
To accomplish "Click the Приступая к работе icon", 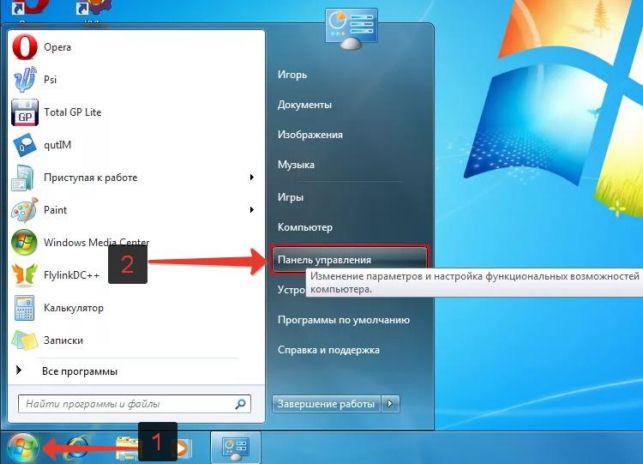I will [23, 178].
